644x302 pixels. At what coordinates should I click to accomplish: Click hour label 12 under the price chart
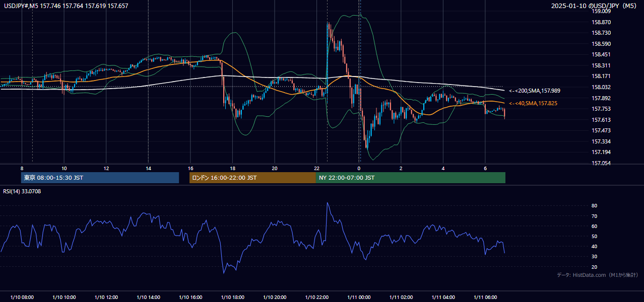tap(106, 168)
